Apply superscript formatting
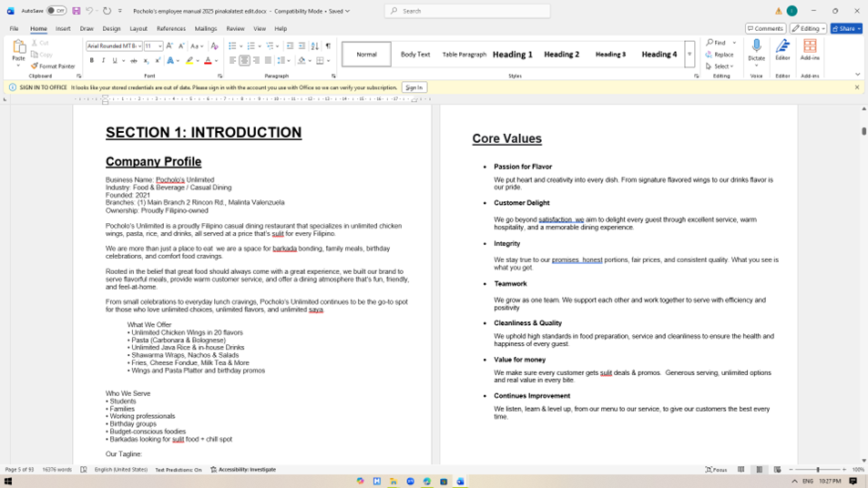Image resolution: width=868 pixels, height=488 pixels. 158,61
